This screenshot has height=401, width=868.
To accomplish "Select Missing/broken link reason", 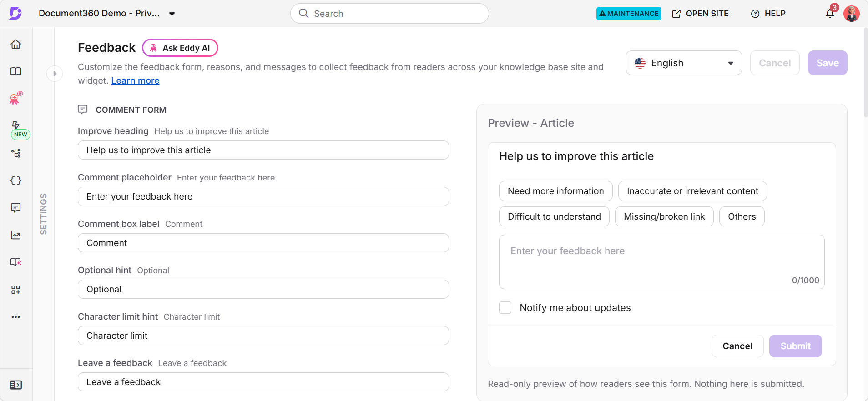I will [x=664, y=216].
